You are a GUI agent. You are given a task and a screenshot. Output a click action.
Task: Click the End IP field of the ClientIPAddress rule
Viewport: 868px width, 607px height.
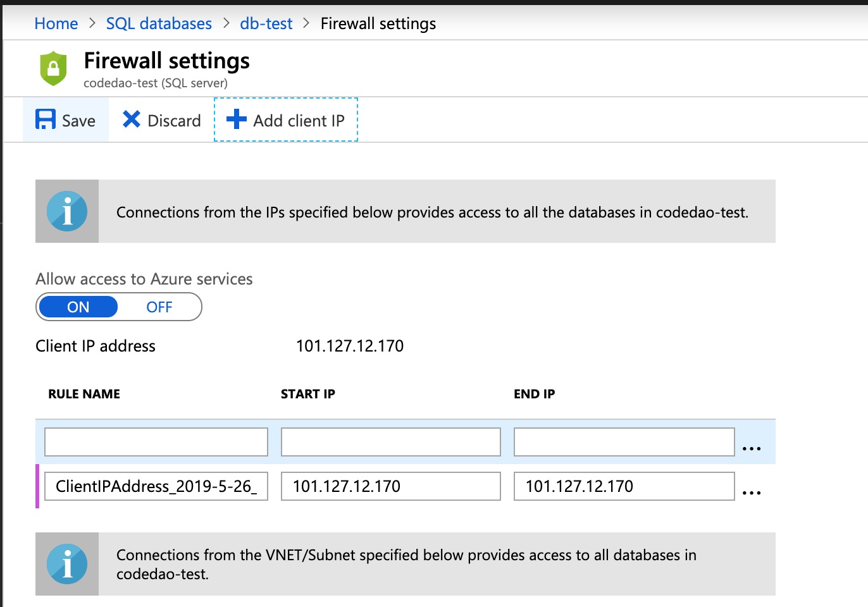point(624,486)
